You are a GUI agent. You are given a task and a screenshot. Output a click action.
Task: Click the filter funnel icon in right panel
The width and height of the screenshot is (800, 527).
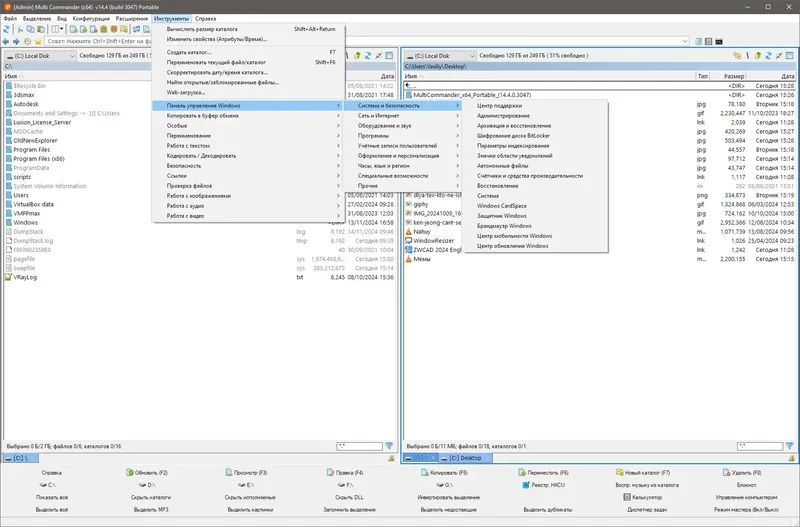[x=789, y=446]
